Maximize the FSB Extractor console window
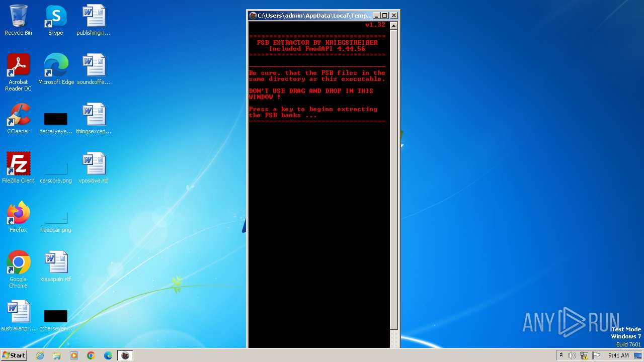Image resolution: width=644 pixels, height=362 pixels. coord(385,16)
